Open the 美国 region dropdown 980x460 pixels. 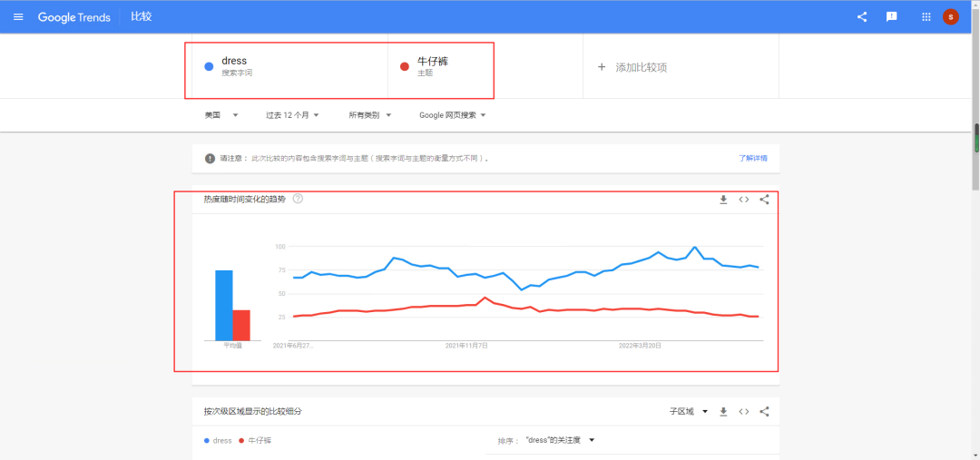221,115
